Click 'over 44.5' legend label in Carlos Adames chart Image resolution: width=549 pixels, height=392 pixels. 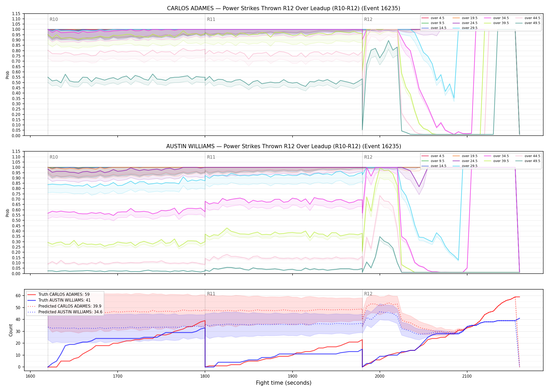[x=532, y=18]
